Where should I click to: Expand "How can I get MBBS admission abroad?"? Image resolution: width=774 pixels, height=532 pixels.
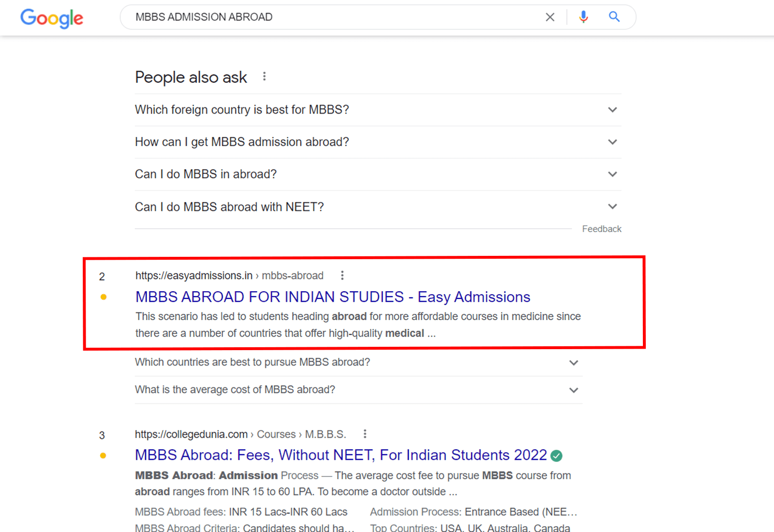pyautogui.click(x=612, y=142)
